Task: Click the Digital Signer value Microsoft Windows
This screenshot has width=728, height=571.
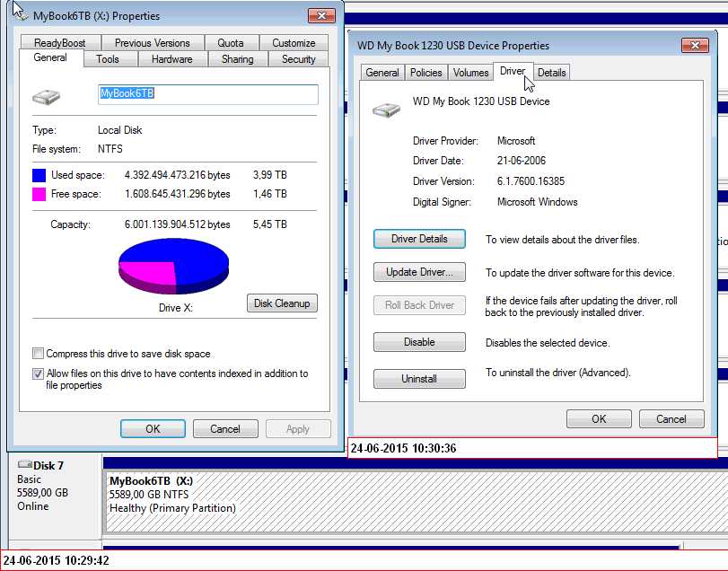Action: tap(537, 202)
